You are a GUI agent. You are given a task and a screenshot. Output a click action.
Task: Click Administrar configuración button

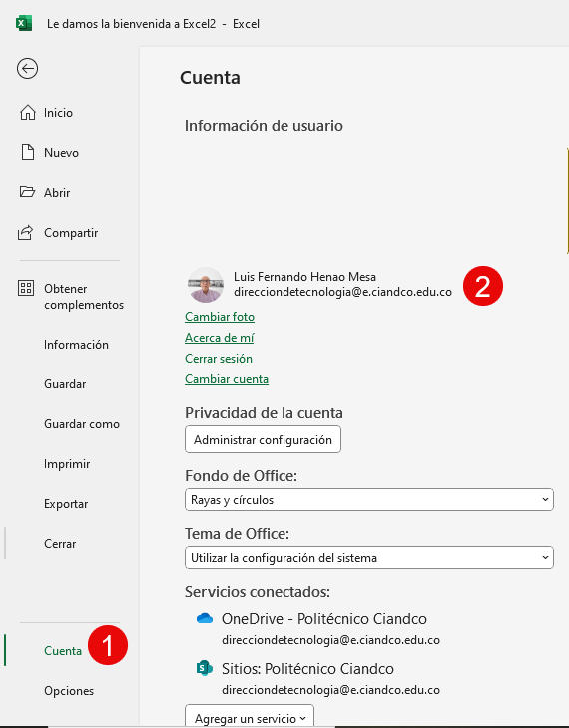pos(263,439)
